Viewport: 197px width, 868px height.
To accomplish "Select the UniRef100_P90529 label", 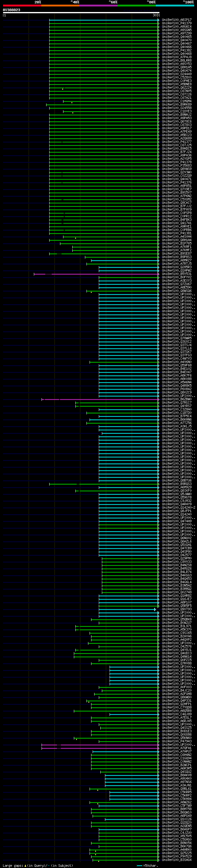I will pyautogui.click(x=177, y=856).
